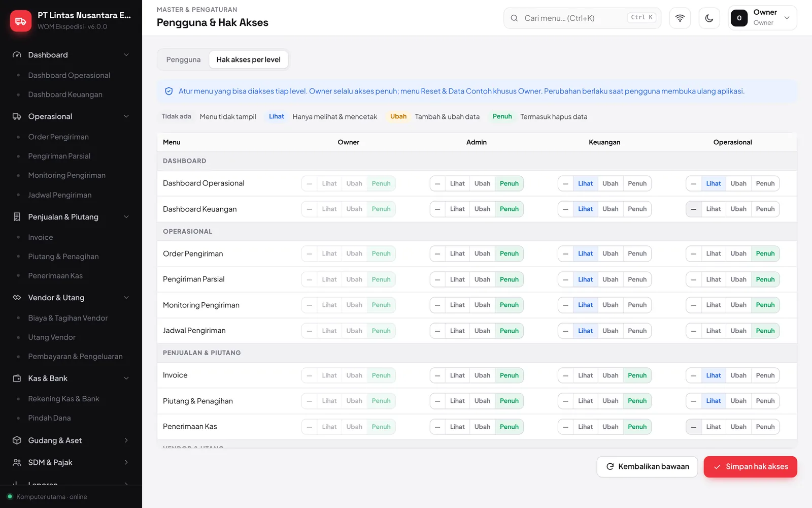The width and height of the screenshot is (812, 508).
Task: Open Piutang & Penagihan in the sidebar
Action: 63,257
